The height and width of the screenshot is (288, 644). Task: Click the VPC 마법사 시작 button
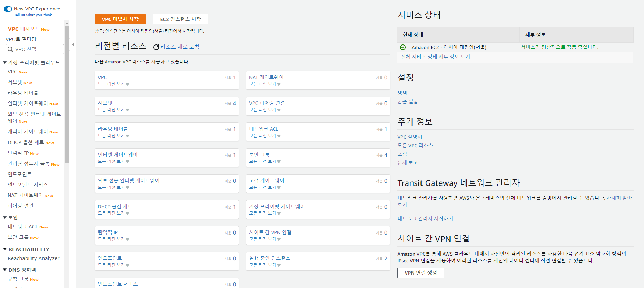pyautogui.click(x=120, y=19)
